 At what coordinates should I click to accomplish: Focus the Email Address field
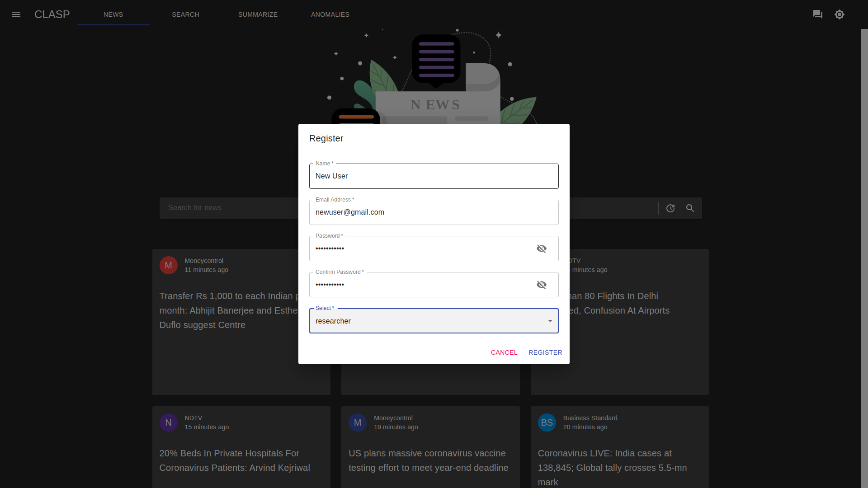[433, 212]
